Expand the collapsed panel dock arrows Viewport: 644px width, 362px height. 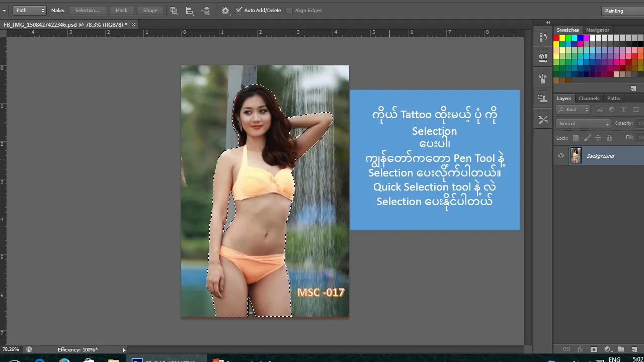coord(548,23)
